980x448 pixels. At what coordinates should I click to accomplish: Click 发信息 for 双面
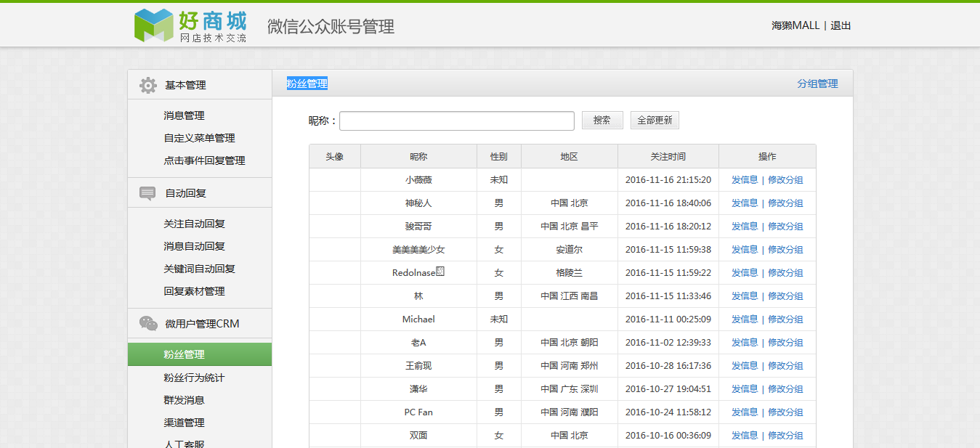(x=745, y=436)
